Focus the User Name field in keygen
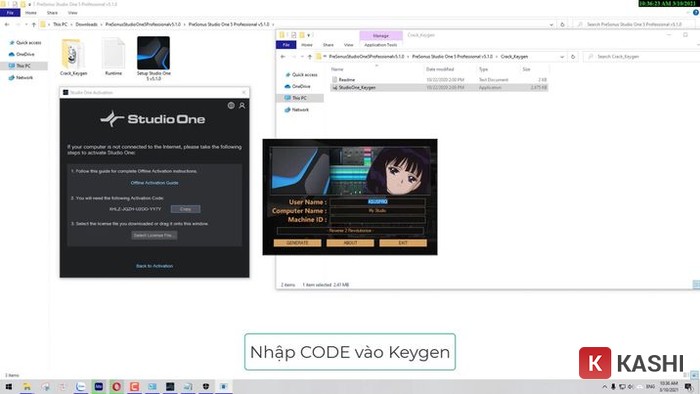 click(x=377, y=202)
